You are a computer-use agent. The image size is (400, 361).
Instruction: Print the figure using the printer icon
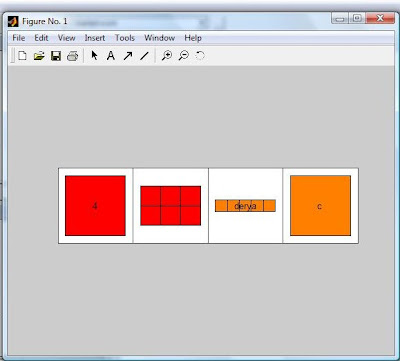tap(72, 56)
